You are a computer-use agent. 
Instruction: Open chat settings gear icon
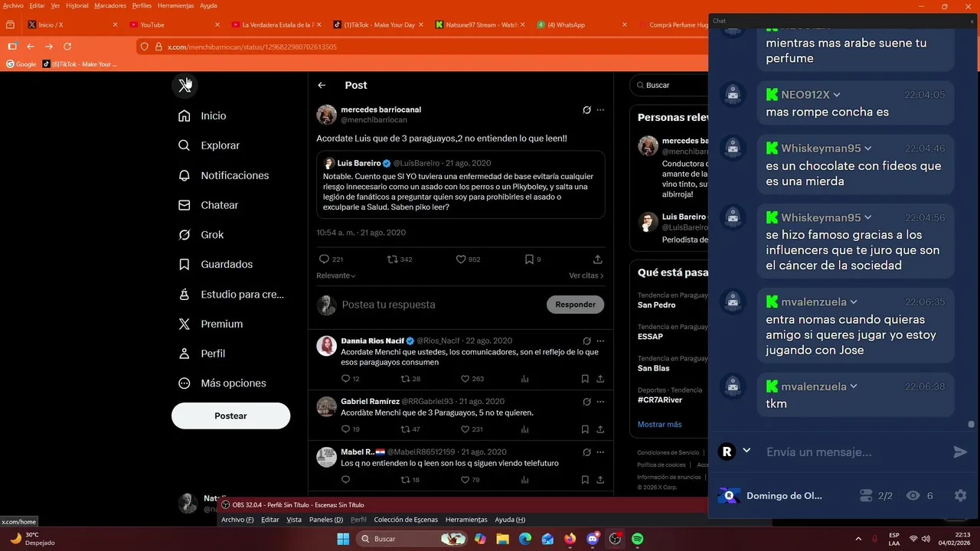pyautogui.click(x=960, y=496)
